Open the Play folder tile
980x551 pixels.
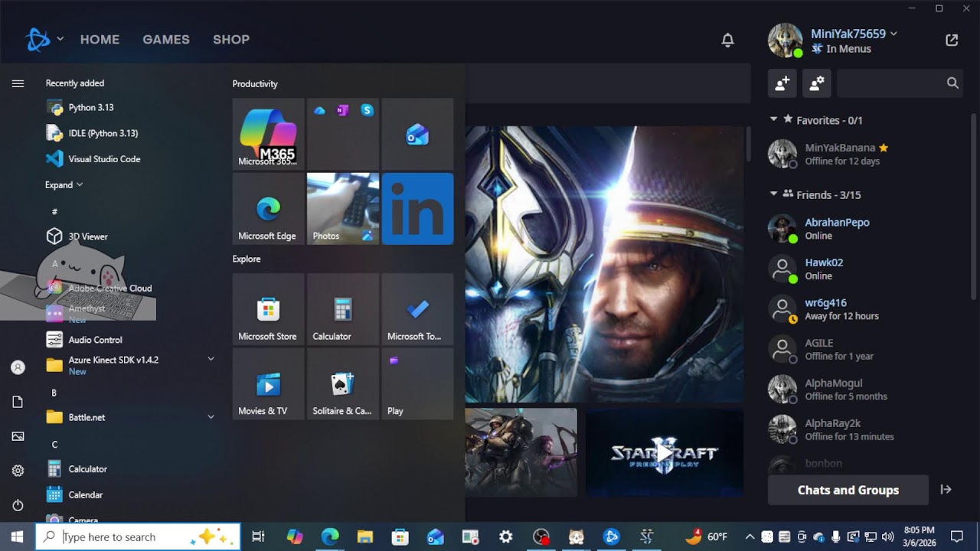point(417,384)
